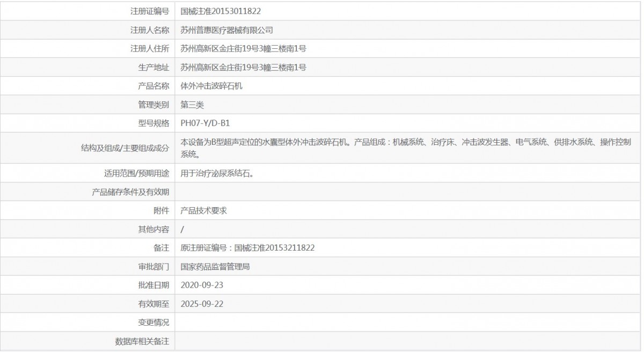This screenshot has width=644, height=352.
Task: Click the label 生产地址
Action: 153,67
